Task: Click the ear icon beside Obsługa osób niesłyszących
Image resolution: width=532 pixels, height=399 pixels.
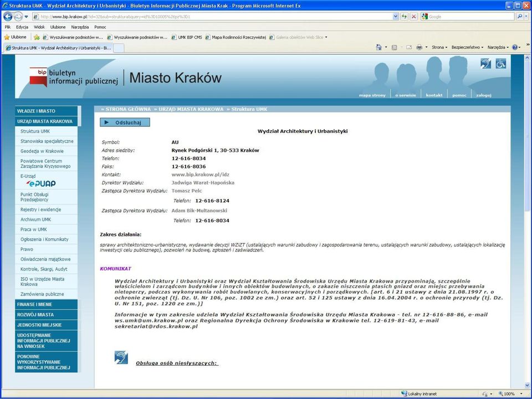Action: click(x=121, y=357)
